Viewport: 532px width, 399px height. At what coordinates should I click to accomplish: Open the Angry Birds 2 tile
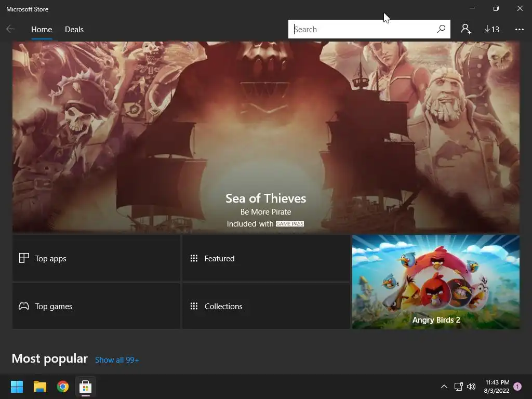[436, 282]
